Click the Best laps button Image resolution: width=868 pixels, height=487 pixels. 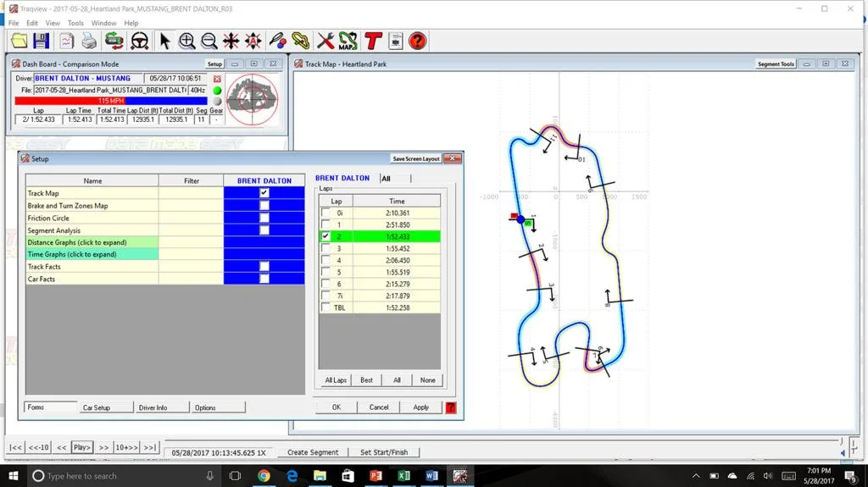[366, 380]
